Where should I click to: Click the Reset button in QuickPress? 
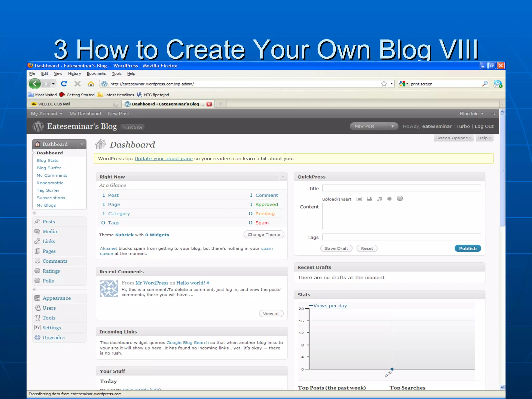pyautogui.click(x=367, y=248)
